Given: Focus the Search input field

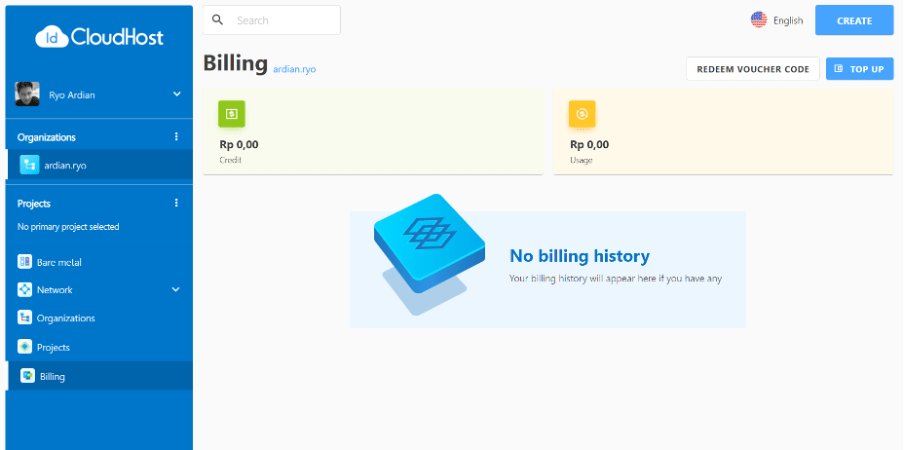Looking at the screenshot, I should pos(272,20).
